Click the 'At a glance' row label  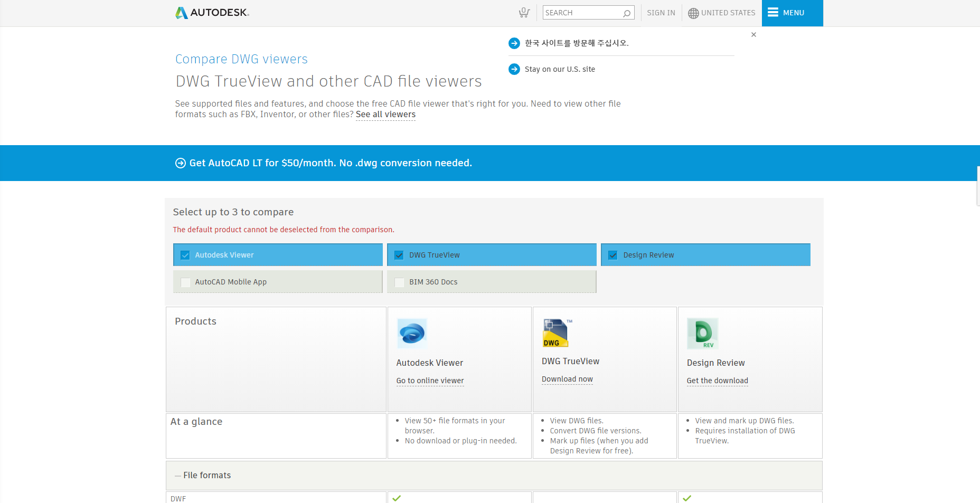point(196,422)
